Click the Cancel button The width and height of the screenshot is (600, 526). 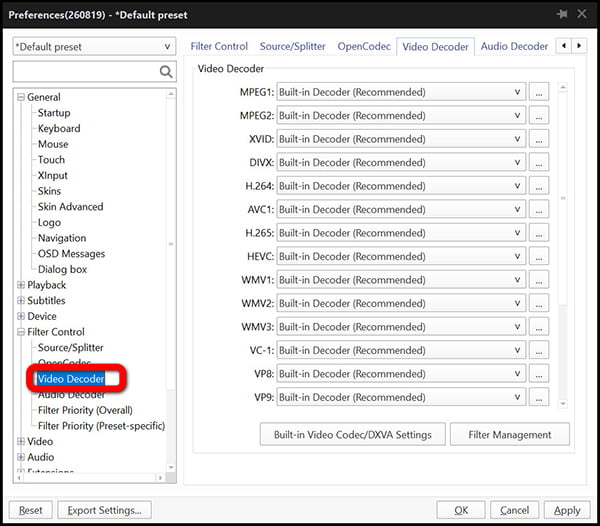[514, 510]
